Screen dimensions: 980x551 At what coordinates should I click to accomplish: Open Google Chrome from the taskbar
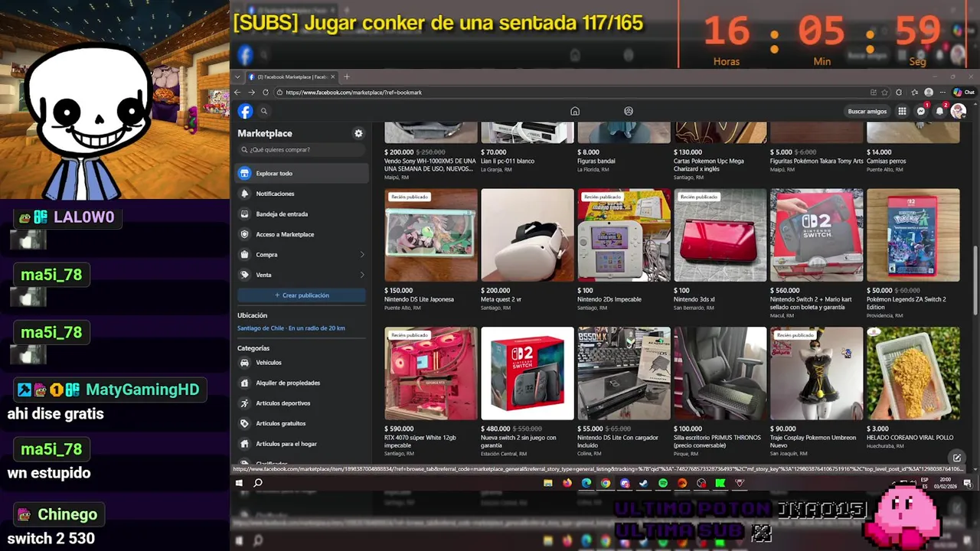pyautogui.click(x=606, y=483)
